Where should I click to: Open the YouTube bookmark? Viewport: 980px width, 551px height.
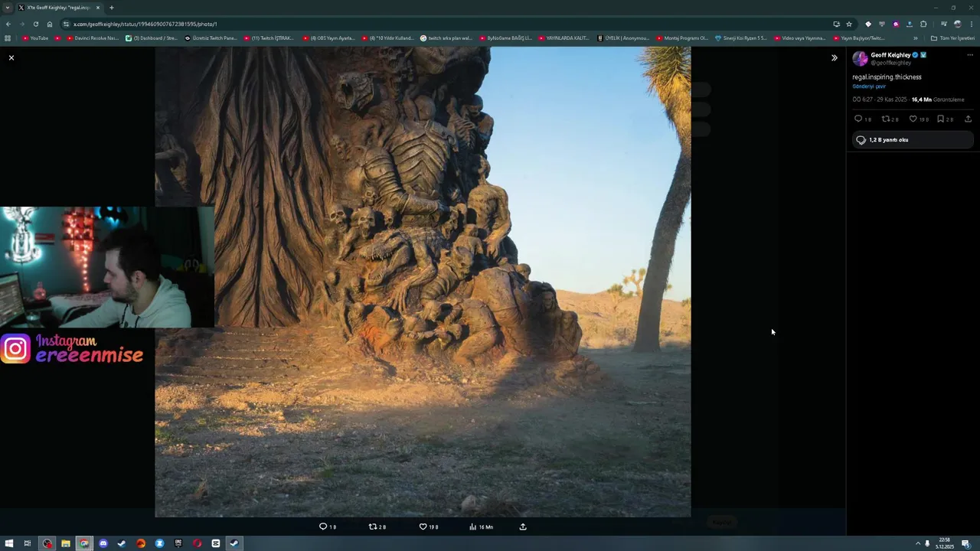click(x=35, y=38)
